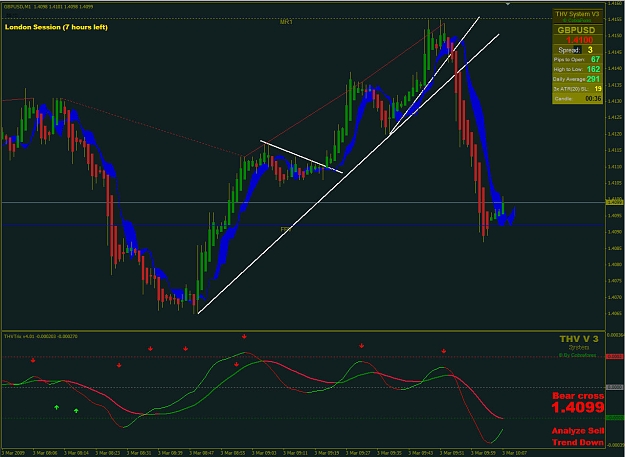Click the 3 Mar 09:27 time label

click(x=358, y=453)
